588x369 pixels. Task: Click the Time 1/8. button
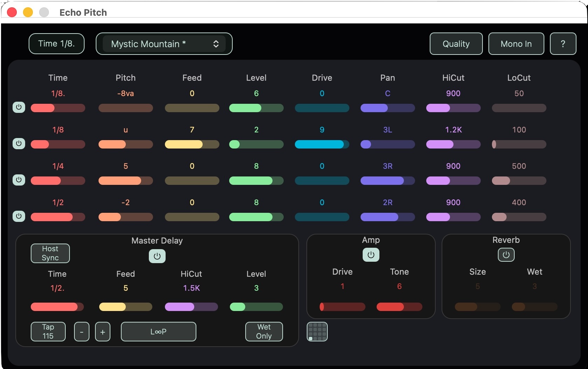click(x=57, y=44)
